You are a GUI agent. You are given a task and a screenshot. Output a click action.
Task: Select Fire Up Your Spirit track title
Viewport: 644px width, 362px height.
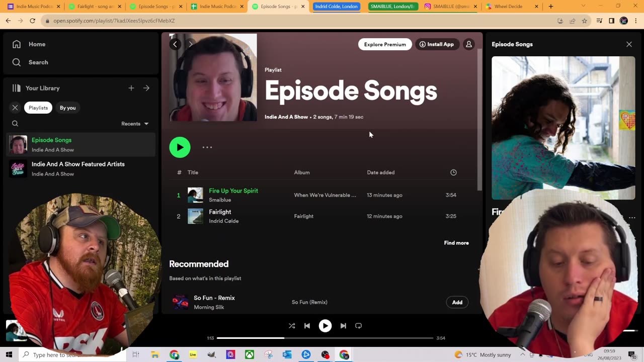pyautogui.click(x=233, y=191)
